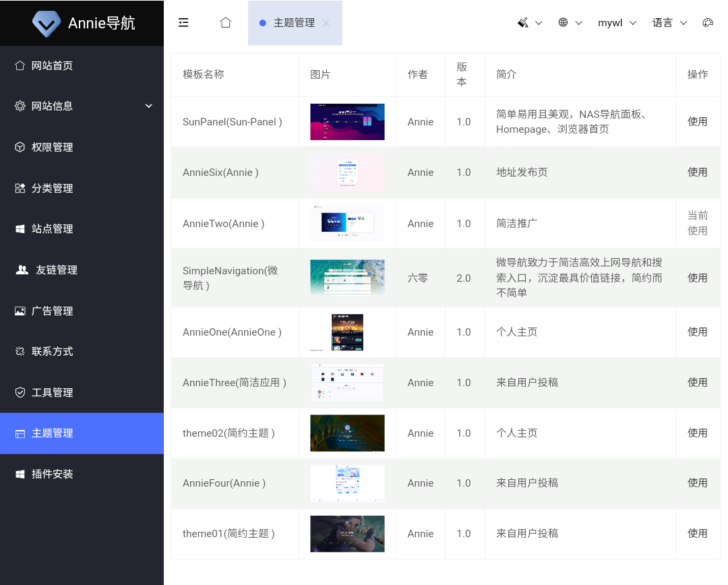
Task: Open the 语言 language dropdown
Action: (x=669, y=23)
